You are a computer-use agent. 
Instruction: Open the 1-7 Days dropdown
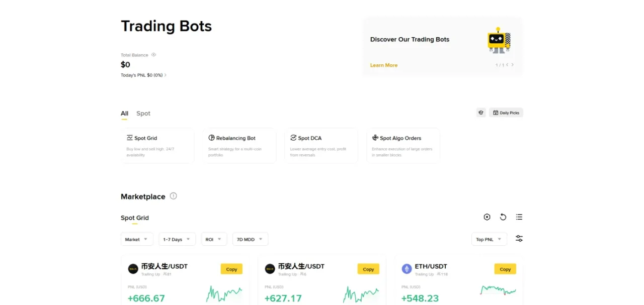click(177, 239)
